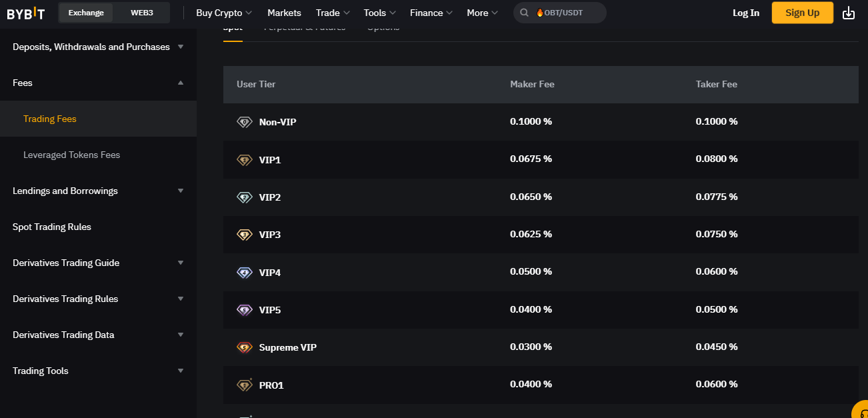Screen dimensions: 868x418
Task: Click Supreme VIP maker fee 0.0300 %
Action: pyautogui.click(x=531, y=347)
